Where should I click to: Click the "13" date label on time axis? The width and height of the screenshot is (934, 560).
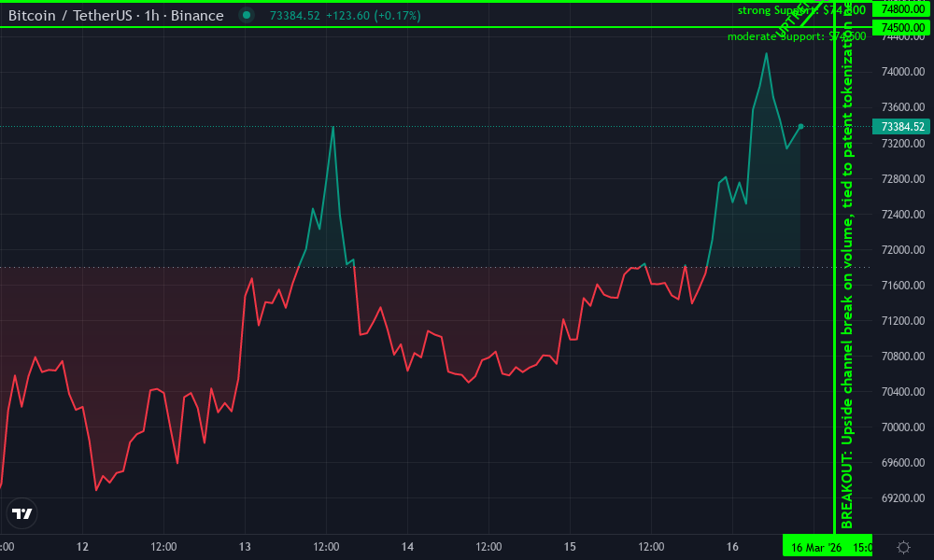(245, 546)
